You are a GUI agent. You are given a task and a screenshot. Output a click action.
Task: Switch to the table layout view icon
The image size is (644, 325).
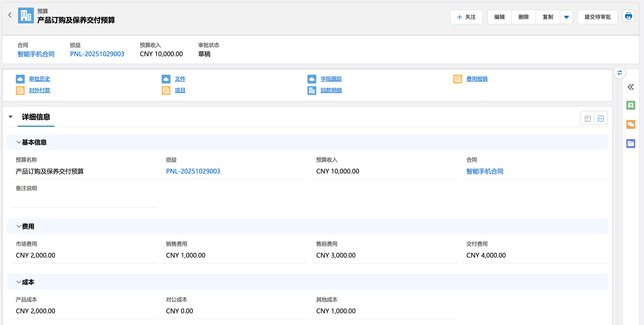[x=587, y=118]
